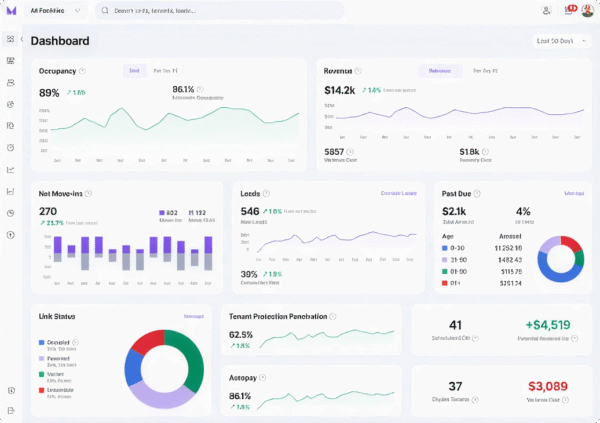
Task: Click the add user icon in header
Action: (546, 10)
